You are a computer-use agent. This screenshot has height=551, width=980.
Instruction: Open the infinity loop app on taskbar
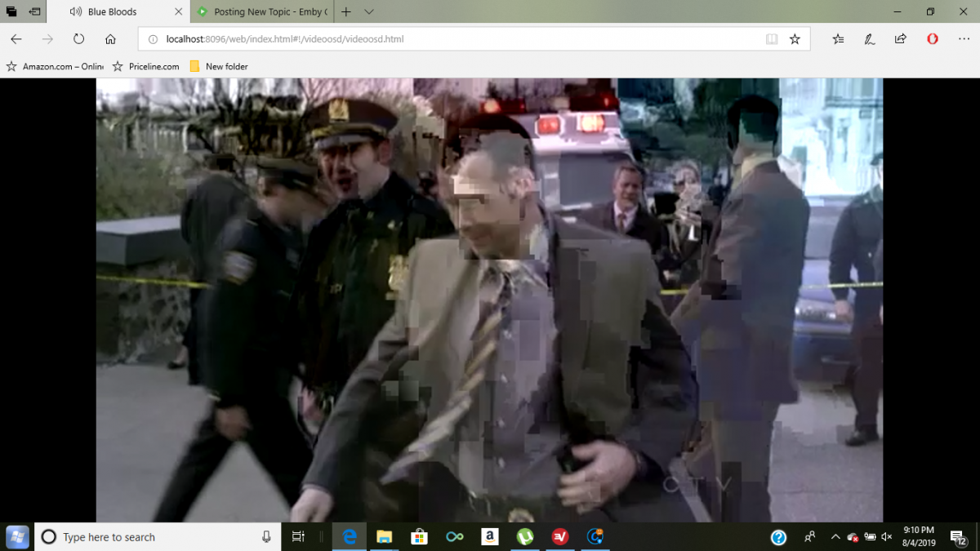pos(455,536)
